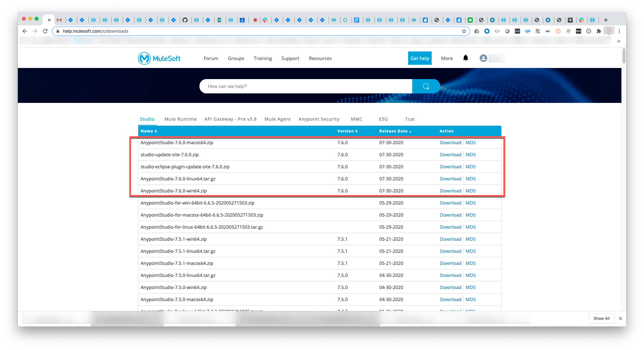Sort table by Name column
644x350 pixels.
click(148, 131)
